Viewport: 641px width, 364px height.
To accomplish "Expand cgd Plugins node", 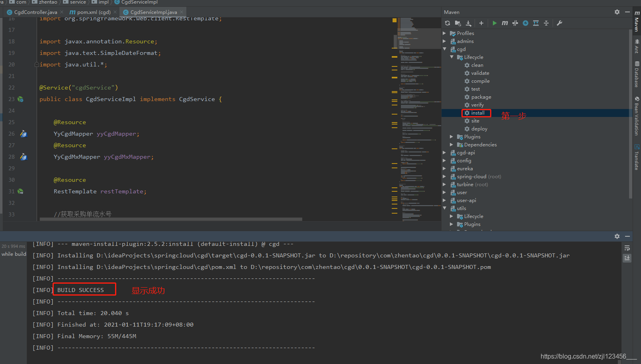I will pos(451,137).
